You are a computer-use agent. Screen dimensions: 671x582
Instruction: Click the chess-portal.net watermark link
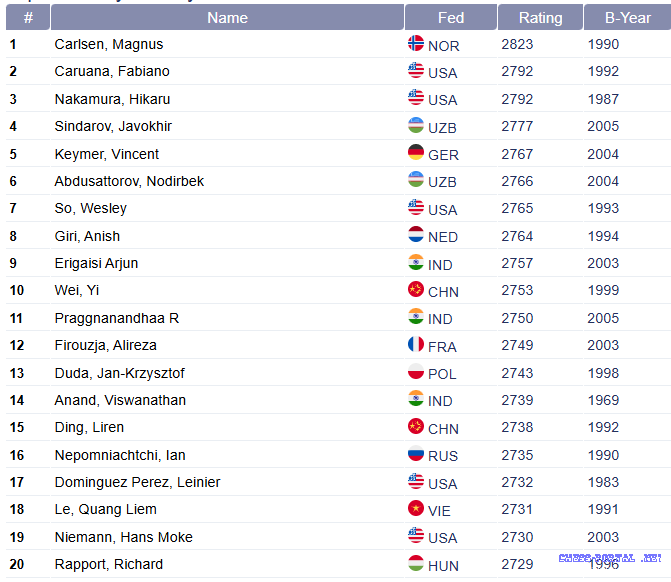(610, 558)
